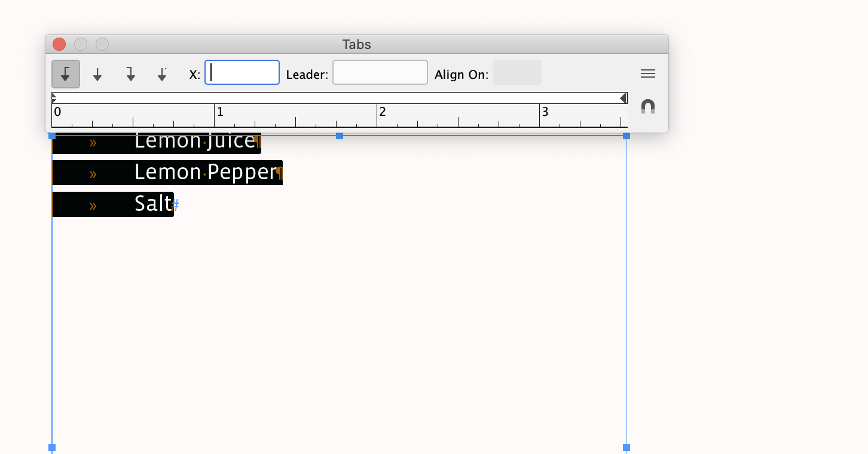Viewport: 868px width, 454px height.
Task: Select the align-to-decimal tab icon
Action: [x=162, y=73]
